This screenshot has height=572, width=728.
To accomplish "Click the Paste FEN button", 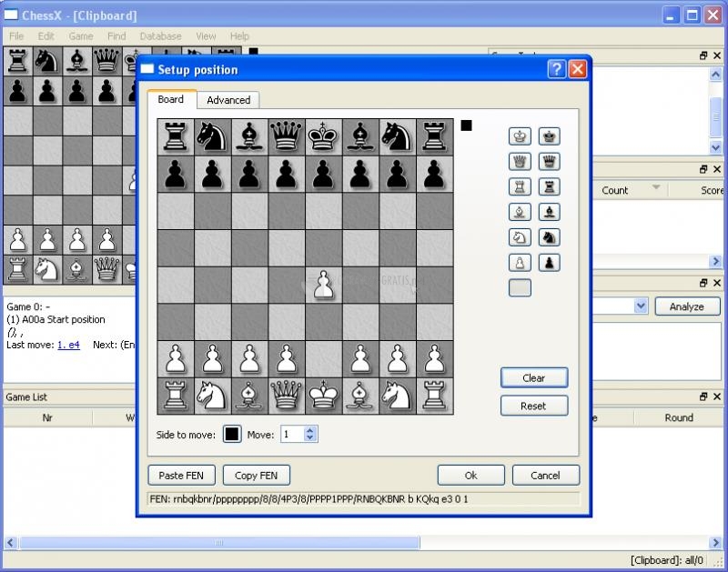I will tap(181, 476).
